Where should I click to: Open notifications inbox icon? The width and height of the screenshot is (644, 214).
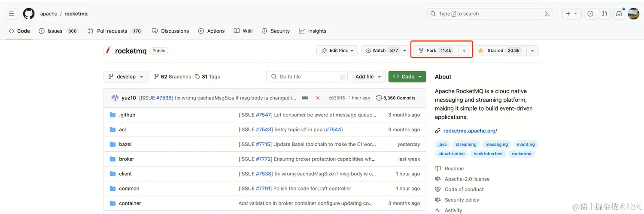pos(619,14)
